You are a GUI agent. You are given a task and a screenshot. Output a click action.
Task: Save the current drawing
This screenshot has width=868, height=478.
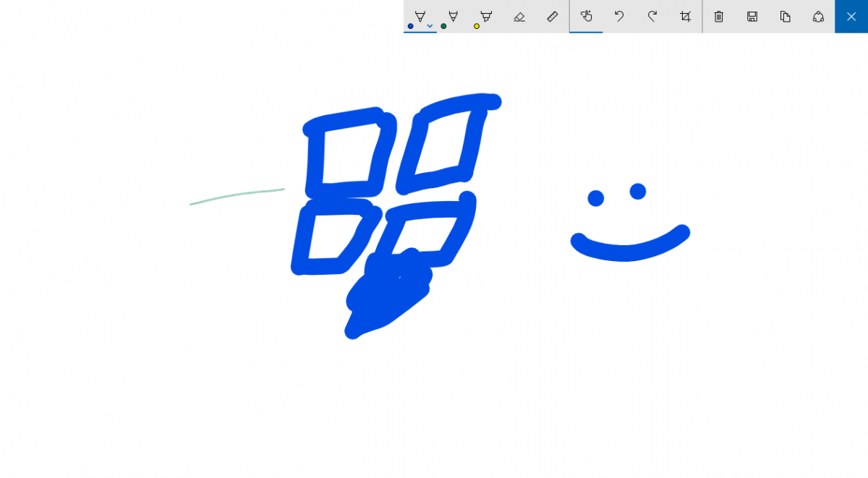tap(752, 16)
